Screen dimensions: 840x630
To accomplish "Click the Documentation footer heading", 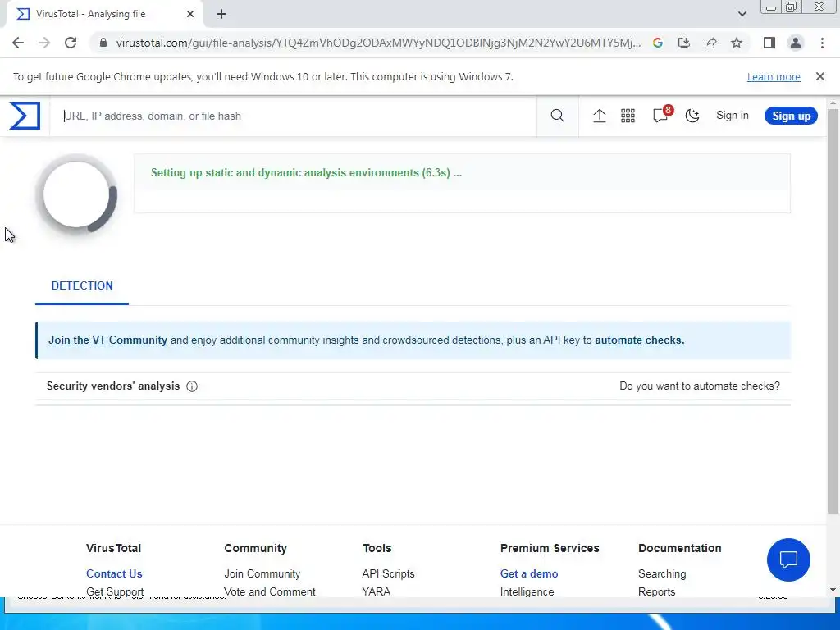I will coord(679,548).
